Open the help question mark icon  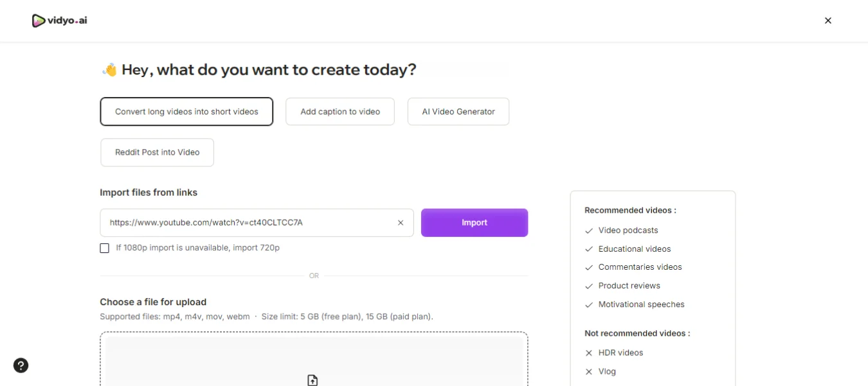coord(21,365)
